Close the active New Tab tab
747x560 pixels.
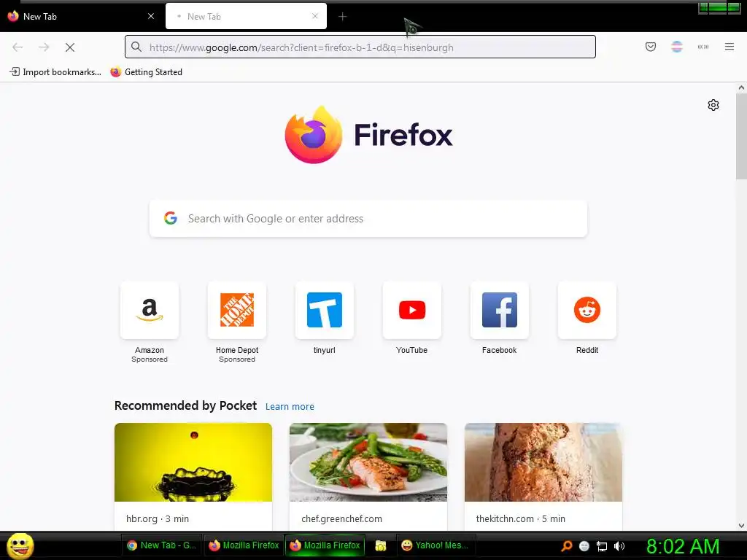click(315, 16)
